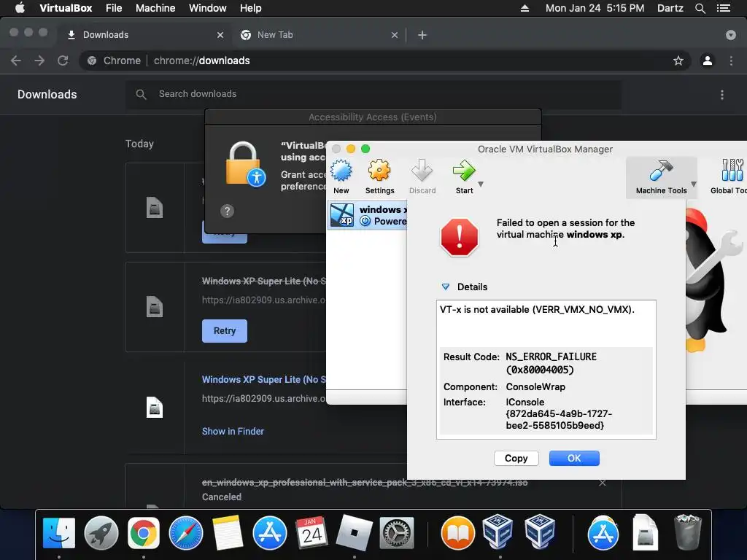Screen dimensions: 747x560
Task: Open the File menu
Action: (114, 8)
